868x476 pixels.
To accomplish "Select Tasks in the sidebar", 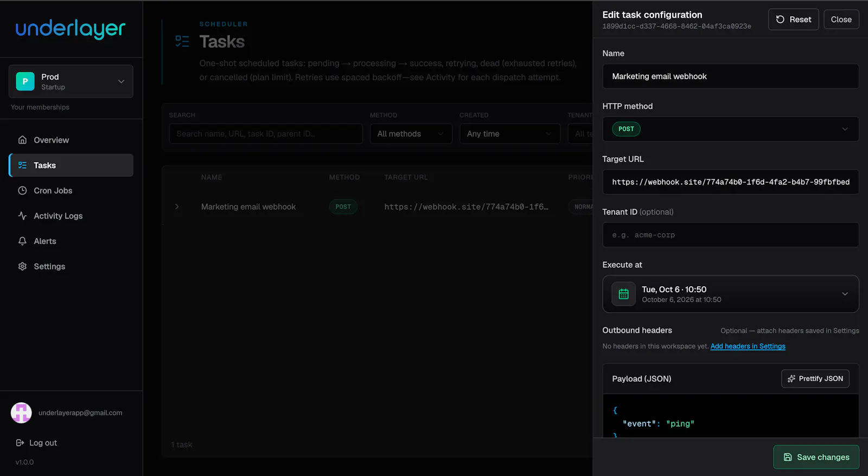I will coord(71,165).
